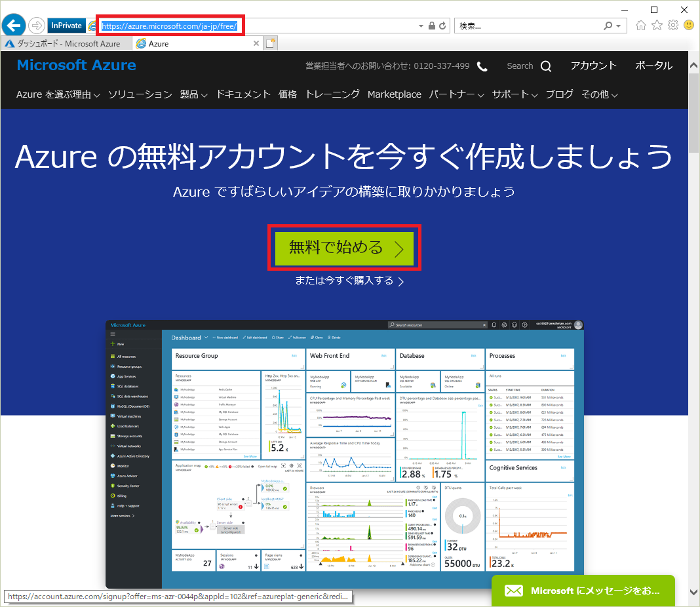Click the envelope icon on the message button
This screenshot has width=700, height=607.
coord(514,591)
